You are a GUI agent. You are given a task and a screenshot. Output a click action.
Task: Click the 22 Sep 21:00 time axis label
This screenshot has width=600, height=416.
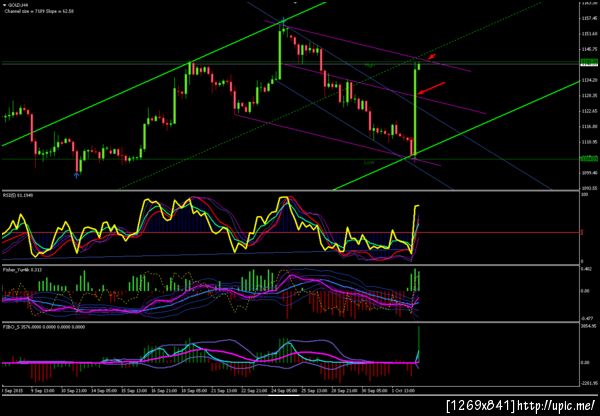[x=254, y=391]
